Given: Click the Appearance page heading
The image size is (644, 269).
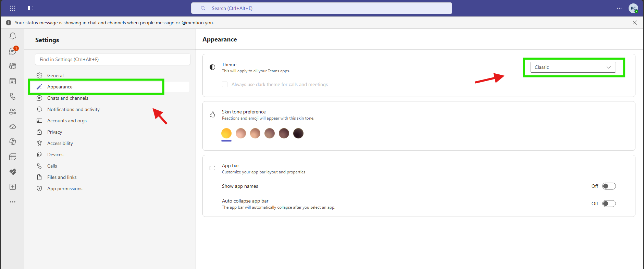Looking at the screenshot, I should 220,39.
